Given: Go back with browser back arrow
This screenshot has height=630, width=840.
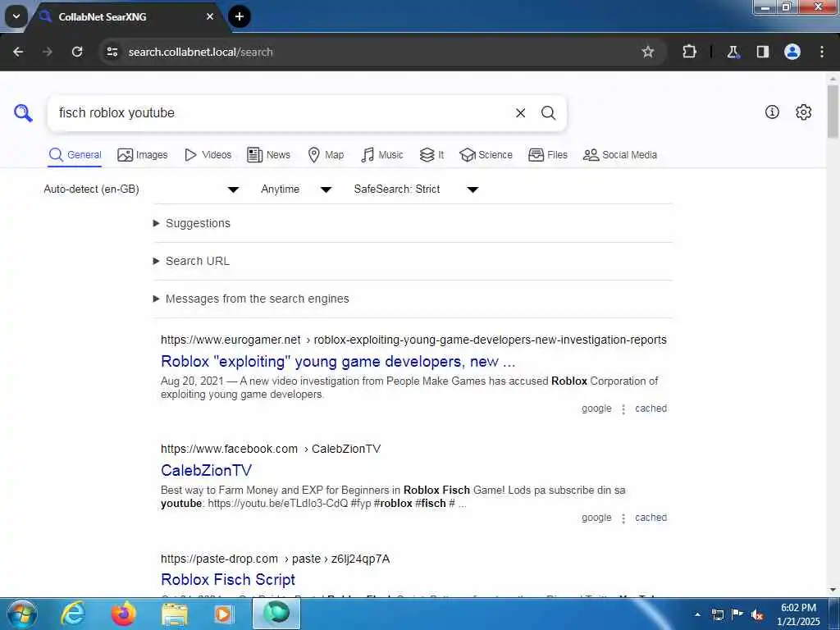Looking at the screenshot, I should pyautogui.click(x=18, y=52).
